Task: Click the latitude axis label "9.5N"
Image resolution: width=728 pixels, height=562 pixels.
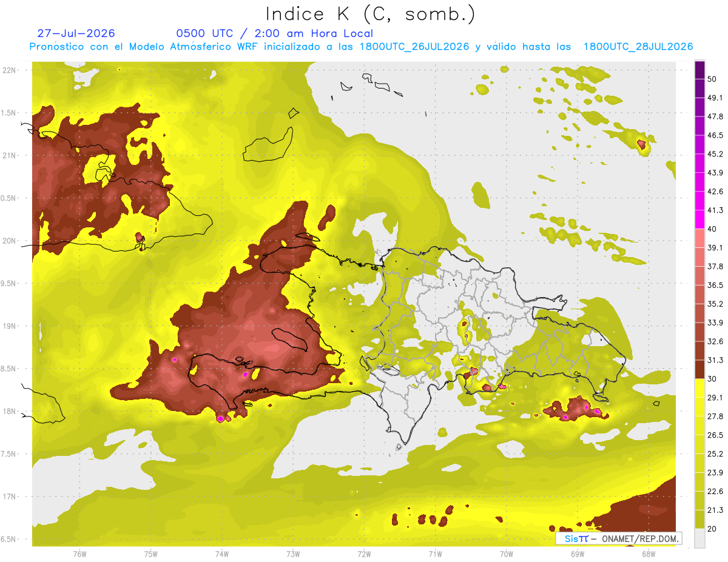Action: click(9, 283)
